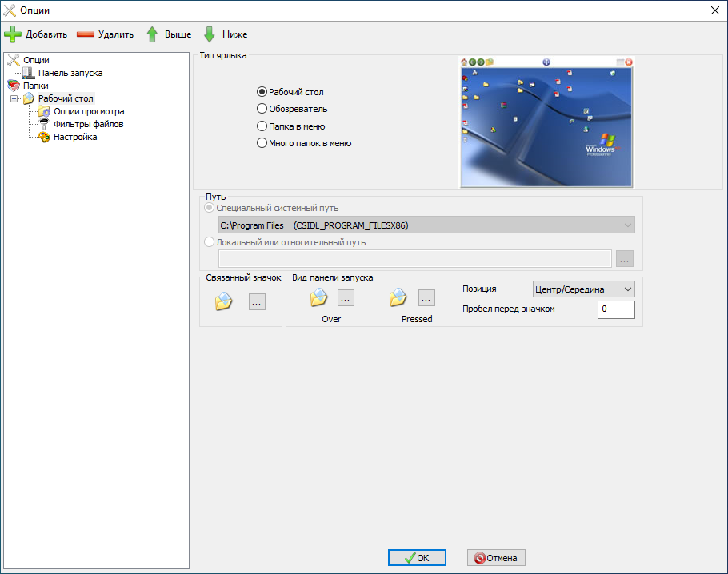728x574 pixels.
Task: Select the Опции tree item
Action: tap(36, 60)
